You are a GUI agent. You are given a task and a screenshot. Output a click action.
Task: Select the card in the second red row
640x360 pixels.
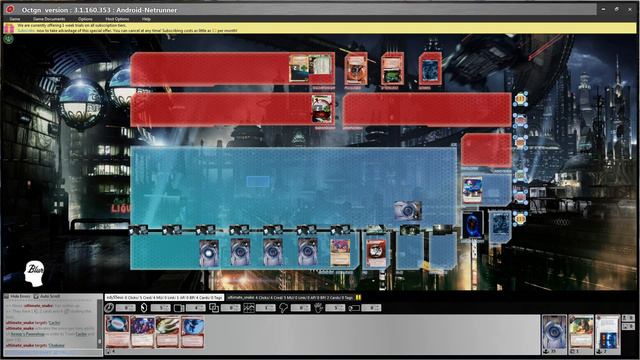[322, 109]
